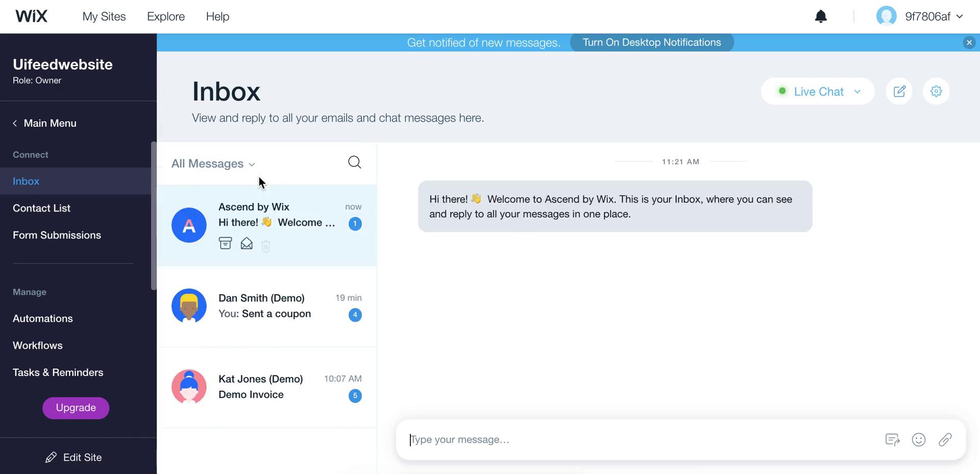Attach a file with paperclip icon
The width and height of the screenshot is (980, 474).
945,440
